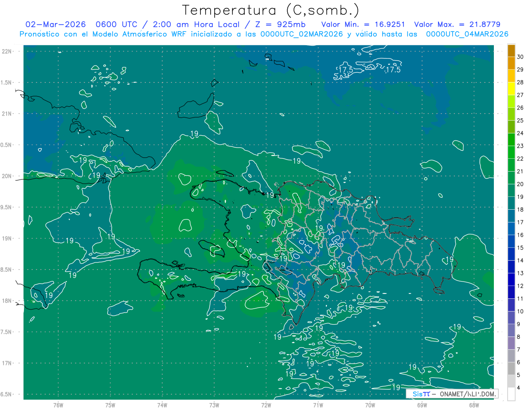Pick the dark orange swatch atop the color bar

(511, 51)
